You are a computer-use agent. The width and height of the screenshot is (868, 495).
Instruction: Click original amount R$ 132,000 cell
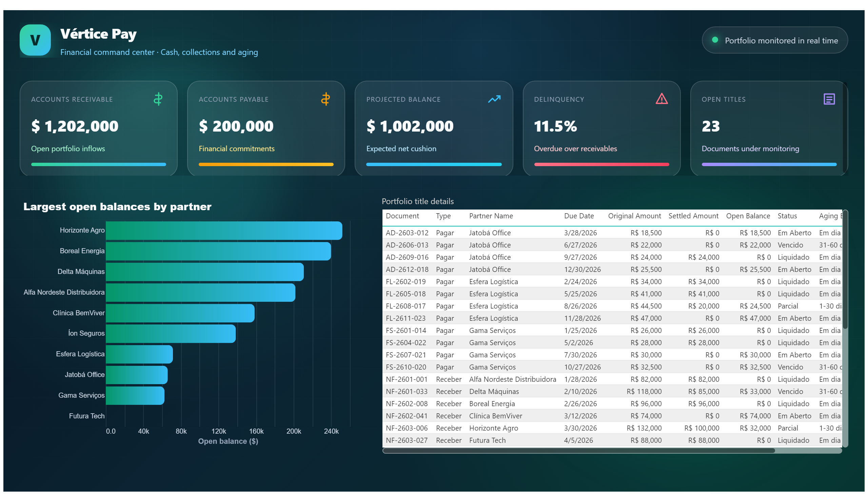tap(644, 428)
